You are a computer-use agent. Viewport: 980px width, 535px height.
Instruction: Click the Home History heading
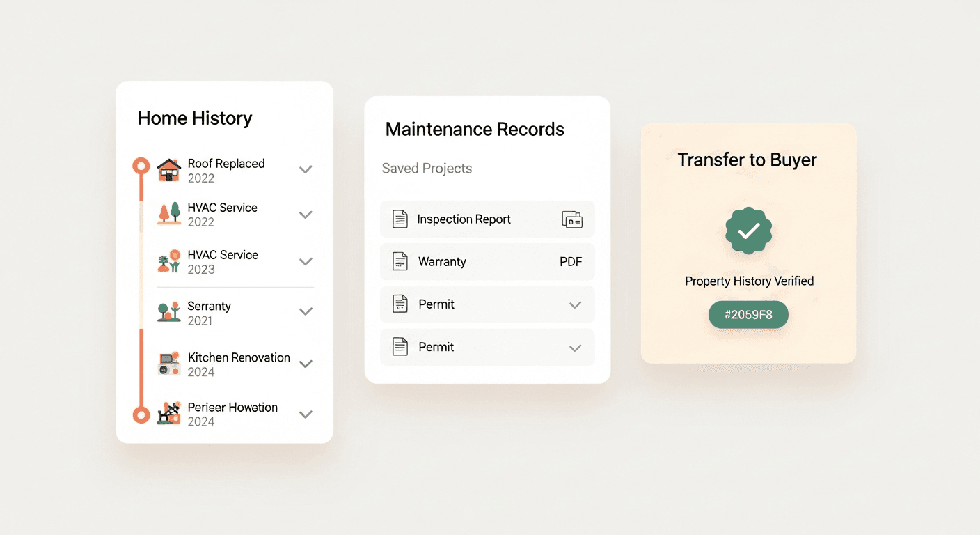[x=195, y=118]
